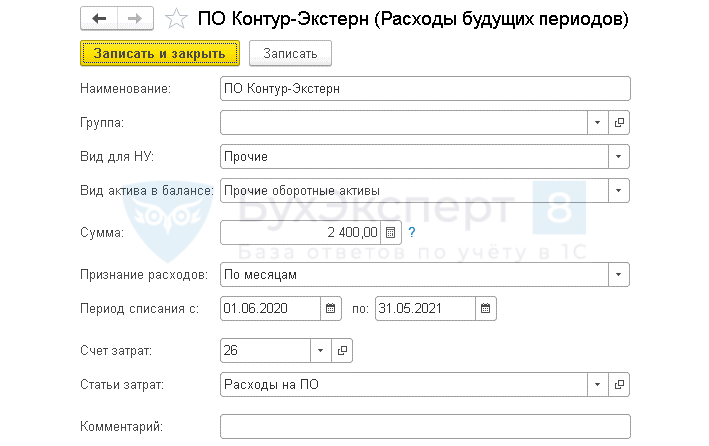Click the Записать button
Viewport: 709px width, 446px height.
pyautogui.click(x=290, y=53)
